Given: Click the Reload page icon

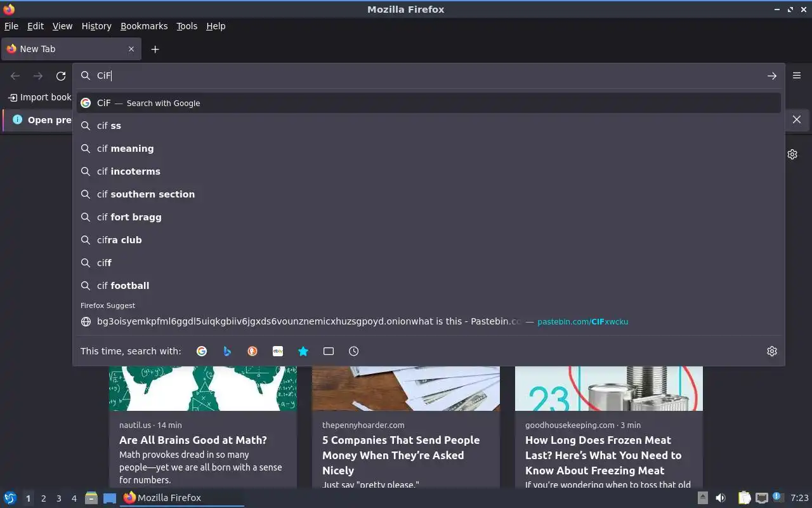Looking at the screenshot, I should tap(61, 76).
